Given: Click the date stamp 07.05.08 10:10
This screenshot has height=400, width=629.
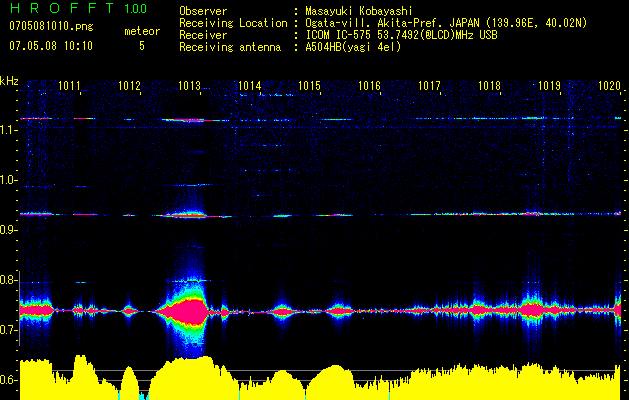Looking at the screenshot, I should 51,45.
